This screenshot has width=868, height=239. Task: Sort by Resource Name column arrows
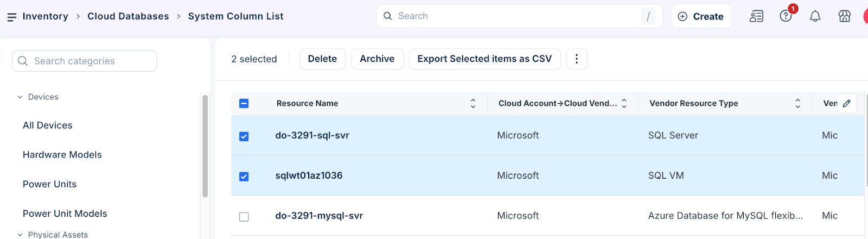(473, 103)
